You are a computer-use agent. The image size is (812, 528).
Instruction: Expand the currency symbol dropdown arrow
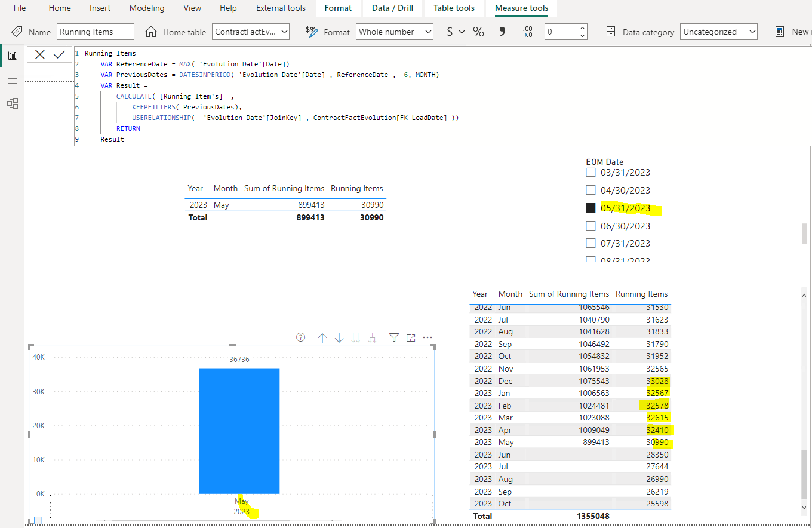click(462, 32)
